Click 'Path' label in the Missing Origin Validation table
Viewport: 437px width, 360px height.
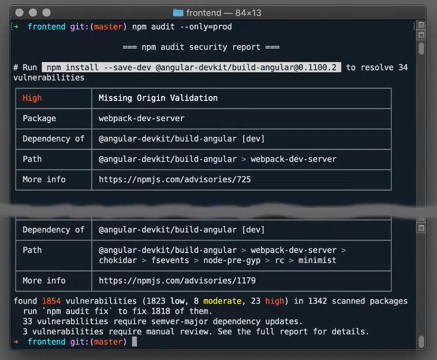tap(32, 159)
